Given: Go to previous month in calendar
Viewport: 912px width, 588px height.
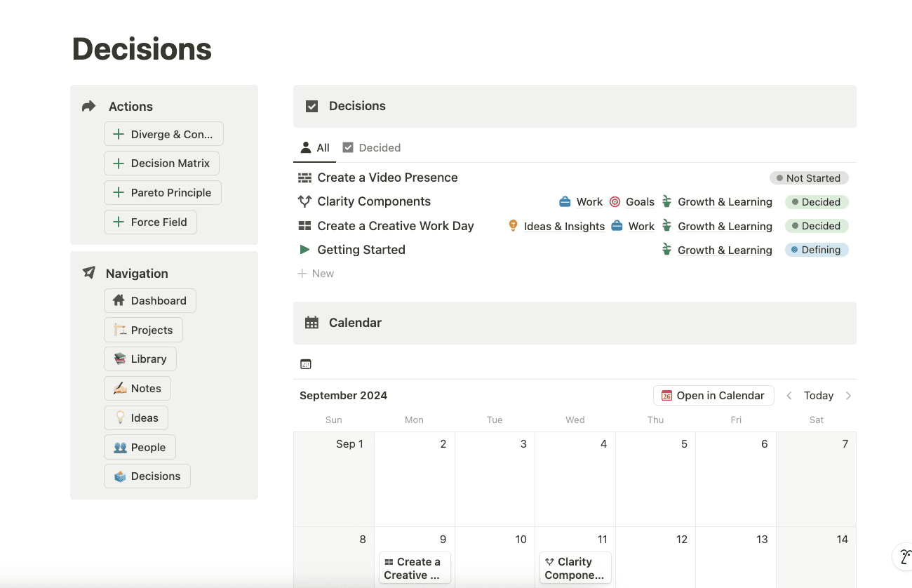Looking at the screenshot, I should click(789, 396).
